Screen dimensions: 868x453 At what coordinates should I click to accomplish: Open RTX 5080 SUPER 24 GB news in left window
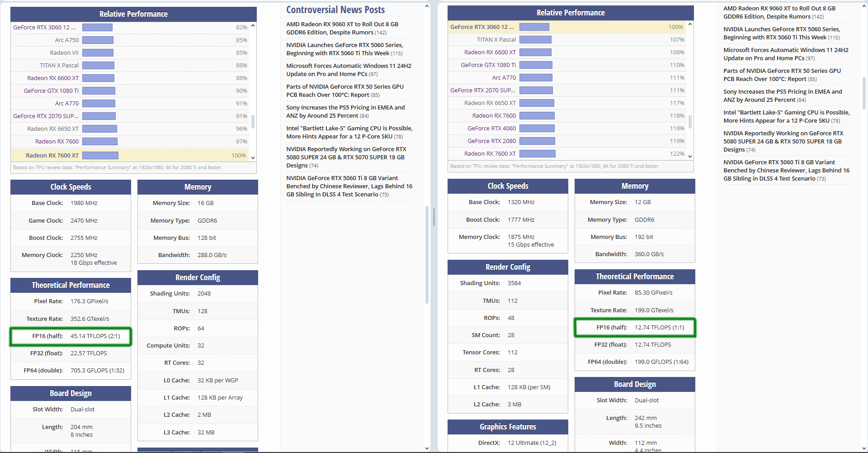(x=346, y=157)
